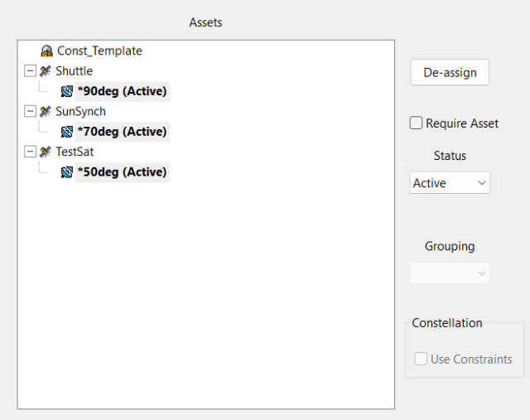Click the SunSynch satellite name
This screenshot has height=420, width=530.
(80, 112)
